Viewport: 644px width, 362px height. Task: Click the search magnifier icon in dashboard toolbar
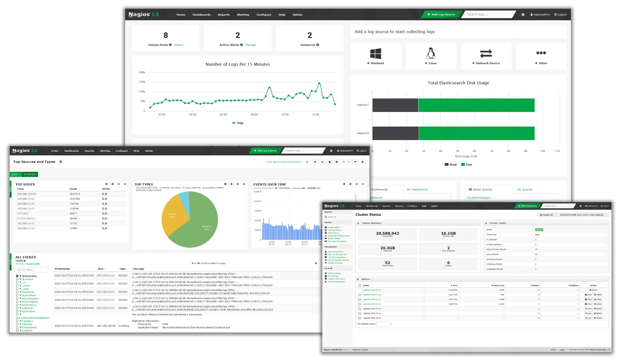(322, 162)
